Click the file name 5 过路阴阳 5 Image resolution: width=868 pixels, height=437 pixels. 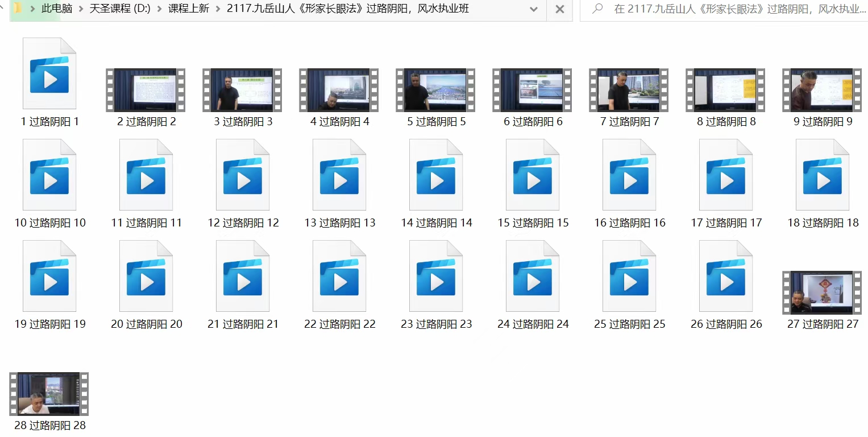tap(437, 121)
